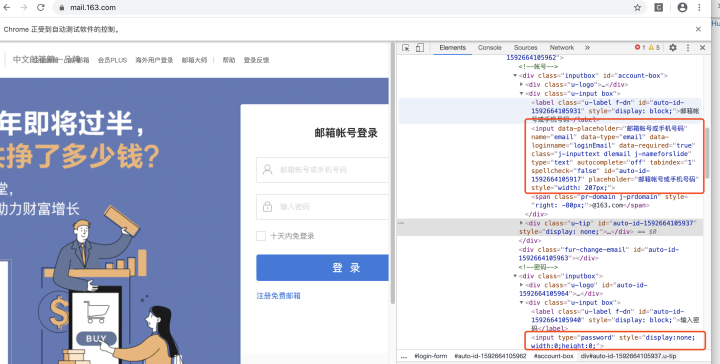Expand the first u-logo div node
The image size is (720, 364).
522,84
